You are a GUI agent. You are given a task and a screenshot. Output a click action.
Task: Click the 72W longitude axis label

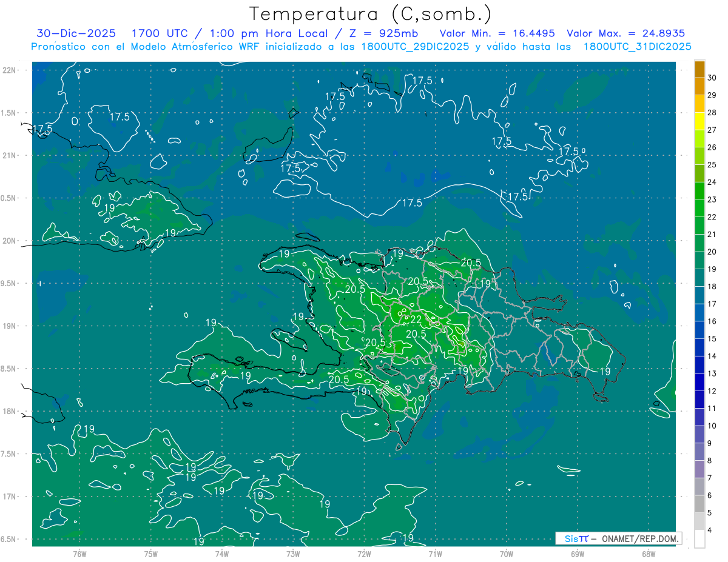364,554
